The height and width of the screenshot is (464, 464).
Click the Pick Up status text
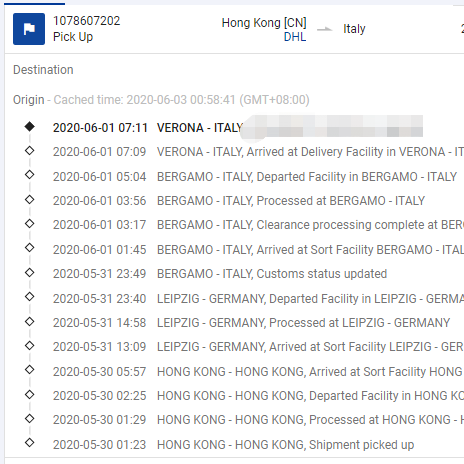pyautogui.click(x=73, y=37)
